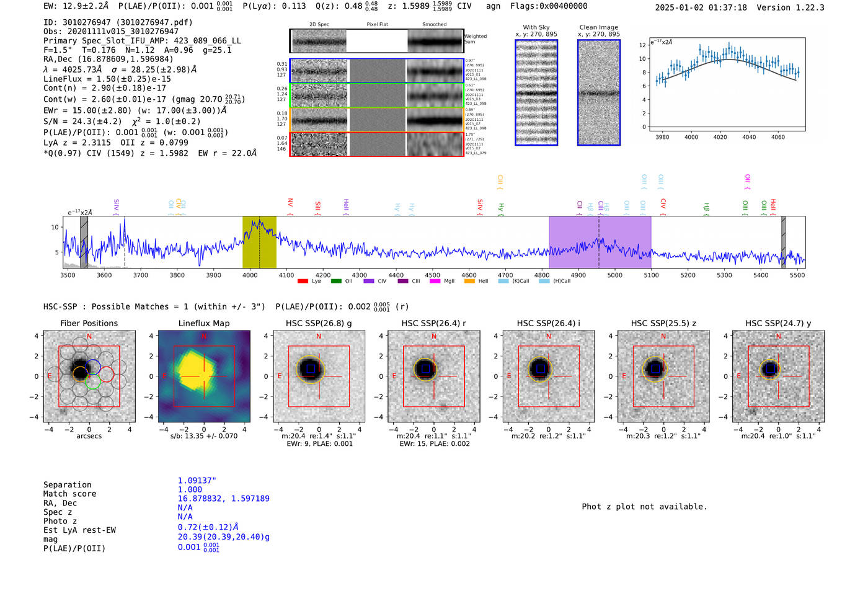868x591 pixels.
Task: Select the HSC SSP(24.7) y cutout
Action: 779,376
